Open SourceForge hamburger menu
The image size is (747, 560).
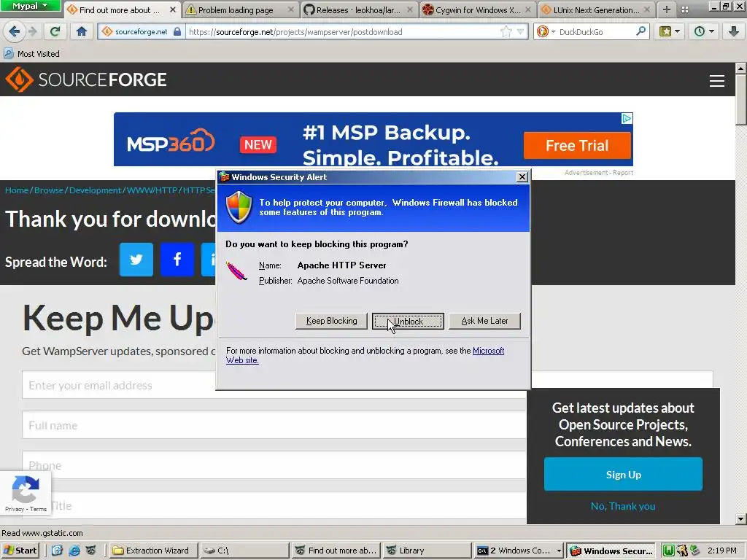point(716,80)
